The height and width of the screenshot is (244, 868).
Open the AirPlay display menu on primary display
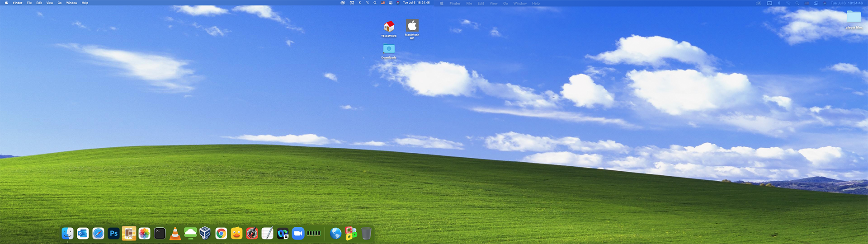[x=352, y=3]
